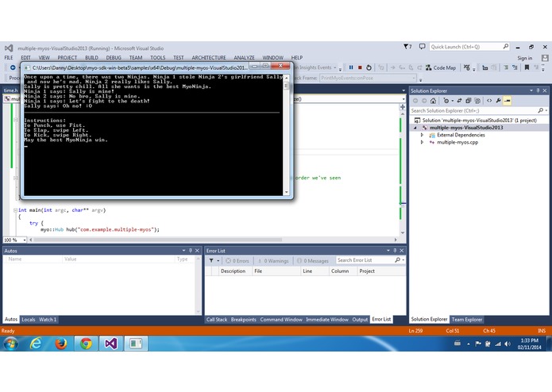Open Chrome from the taskbar
This screenshot has height=392, width=552.
(86, 343)
